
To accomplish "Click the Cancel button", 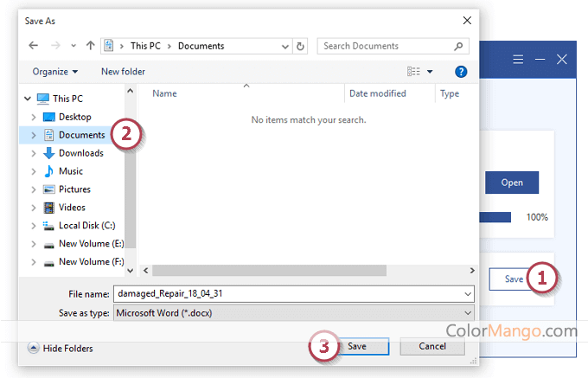I will (431, 346).
